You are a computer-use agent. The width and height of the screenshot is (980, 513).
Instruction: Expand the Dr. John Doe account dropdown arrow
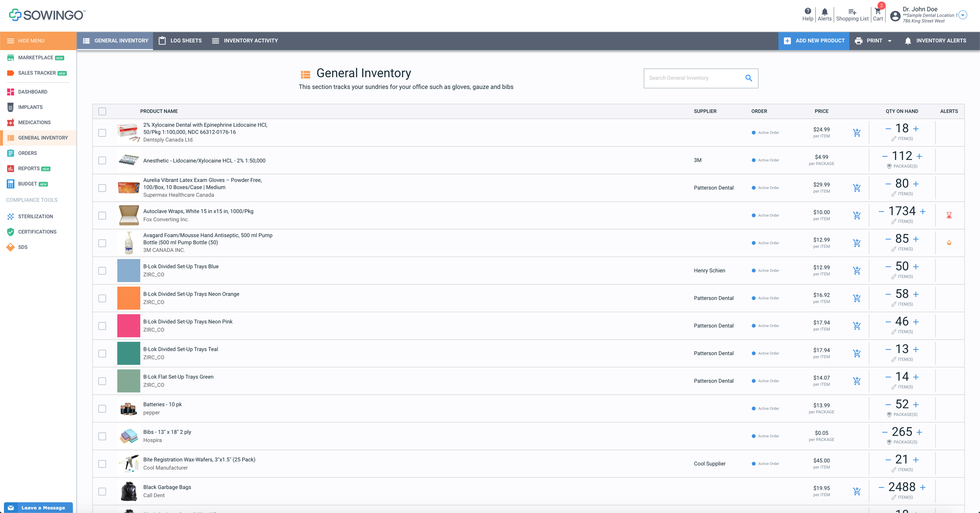tap(963, 15)
